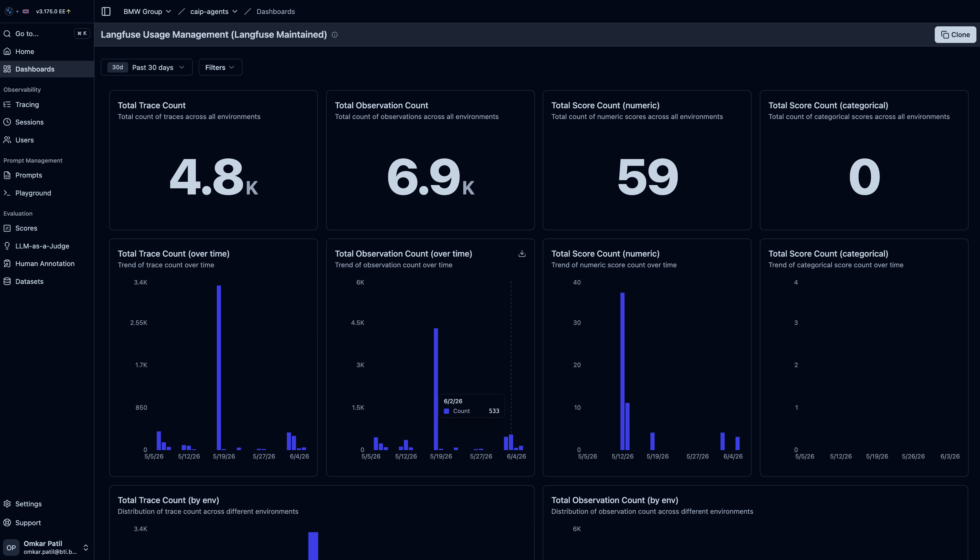The image size is (980, 560).
Task: Click the 0 categorical score count value
Action: click(864, 177)
